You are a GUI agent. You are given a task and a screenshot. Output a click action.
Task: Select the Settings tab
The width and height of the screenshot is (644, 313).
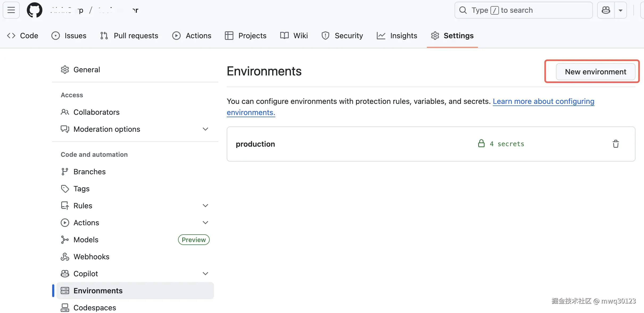point(452,36)
